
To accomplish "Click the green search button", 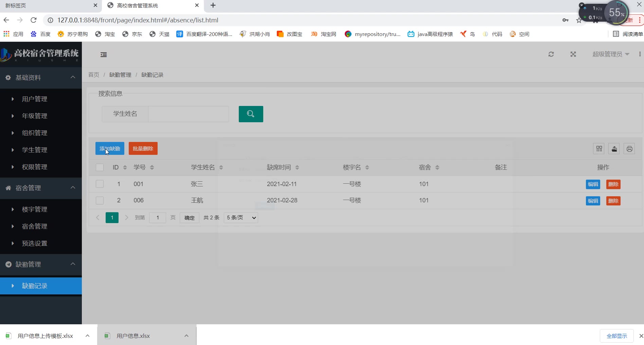I will click(251, 114).
